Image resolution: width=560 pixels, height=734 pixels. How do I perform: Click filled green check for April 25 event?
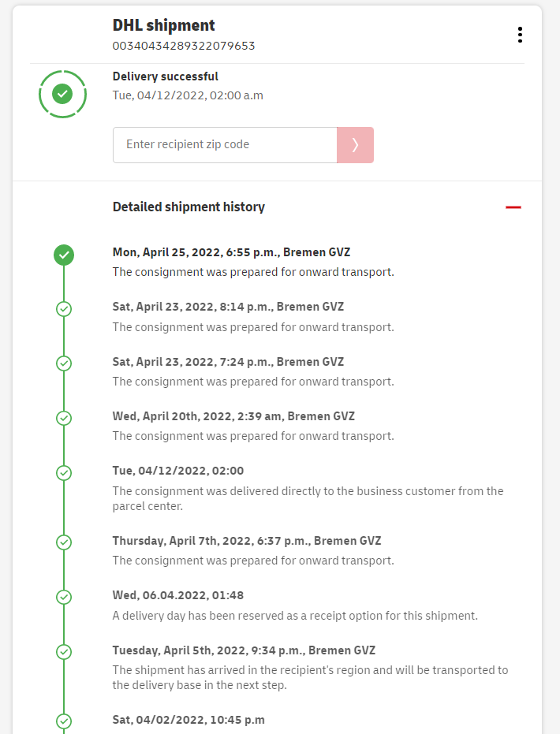pyautogui.click(x=64, y=255)
